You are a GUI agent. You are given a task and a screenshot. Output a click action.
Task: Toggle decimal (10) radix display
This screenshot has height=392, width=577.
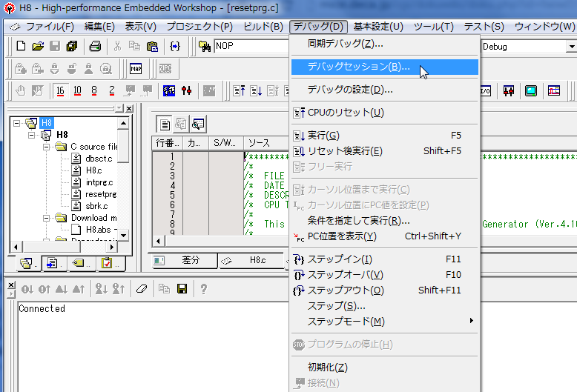point(78,91)
